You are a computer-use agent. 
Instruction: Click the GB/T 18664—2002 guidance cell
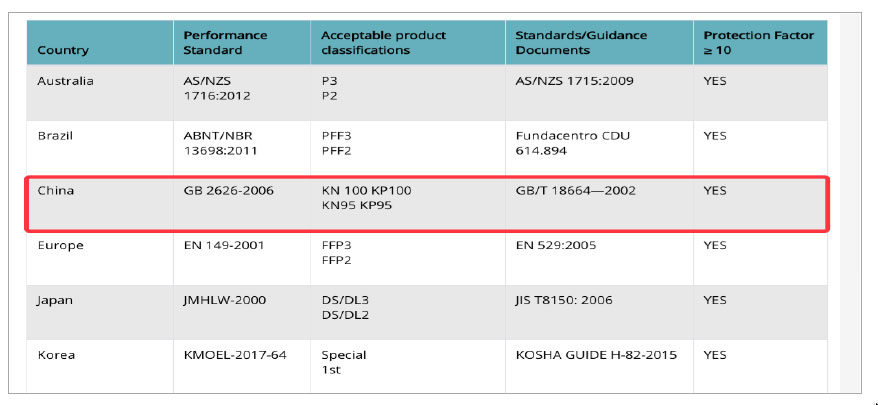[x=575, y=190]
